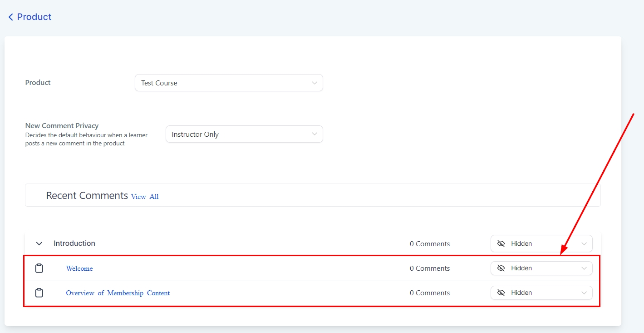The height and width of the screenshot is (333, 644).
Task: Click the Recent Comments heading
Action: click(87, 196)
